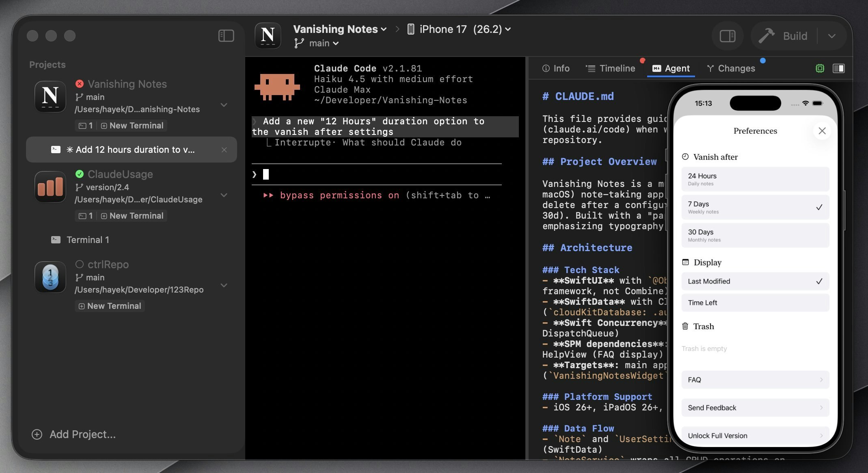The width and height of the screenshot is (868, 473).
Task: Click the green chip status icon
Action: tap(820, 68)
